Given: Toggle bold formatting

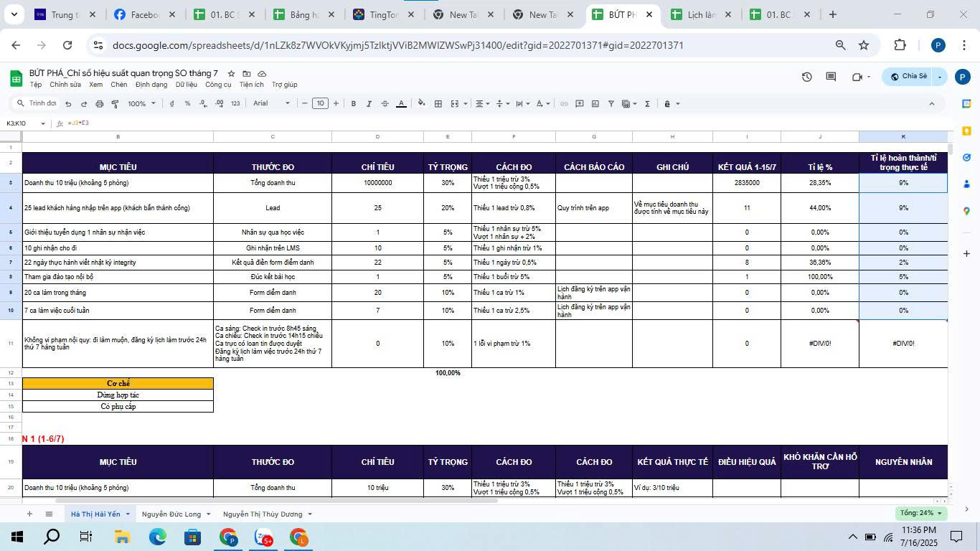Looking at the screenshot, I should (x=353, y=104).
